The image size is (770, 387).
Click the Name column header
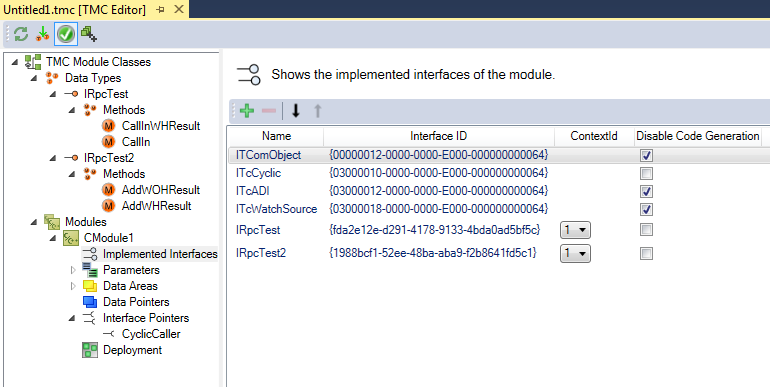(x=276, y=136)
